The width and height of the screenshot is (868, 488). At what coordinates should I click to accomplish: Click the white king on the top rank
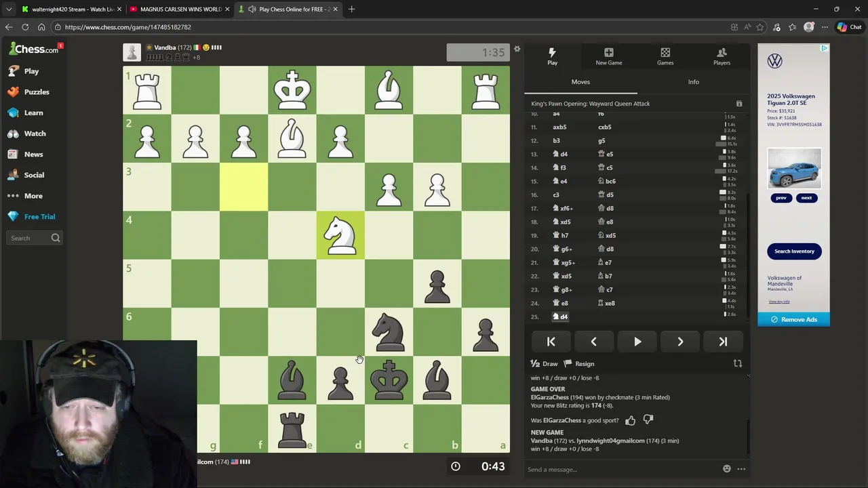[292, 90]
